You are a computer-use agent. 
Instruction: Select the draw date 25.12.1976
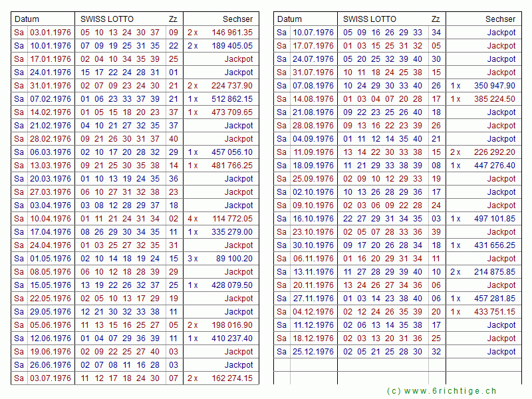tap(313, 352)
